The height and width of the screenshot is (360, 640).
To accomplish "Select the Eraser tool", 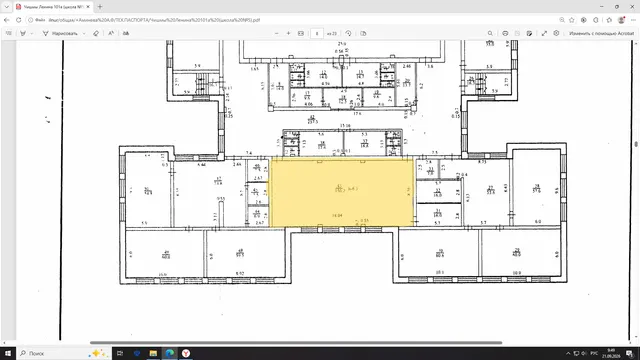I will (x=96, y=33).
